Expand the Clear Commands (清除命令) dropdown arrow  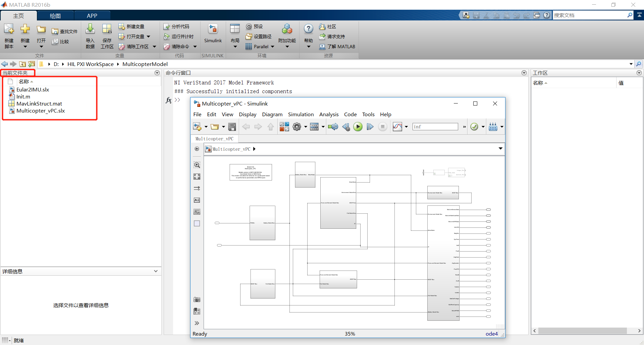tap(195, 47)
